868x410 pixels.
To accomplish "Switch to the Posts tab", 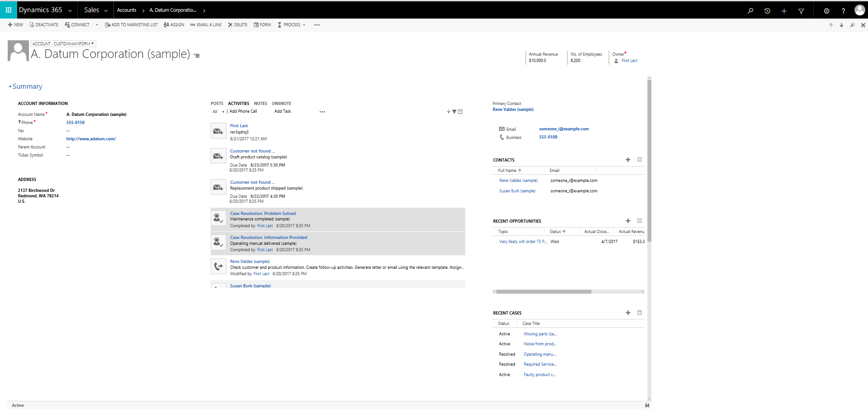I will pyautogui.click(x=217, y=104).
